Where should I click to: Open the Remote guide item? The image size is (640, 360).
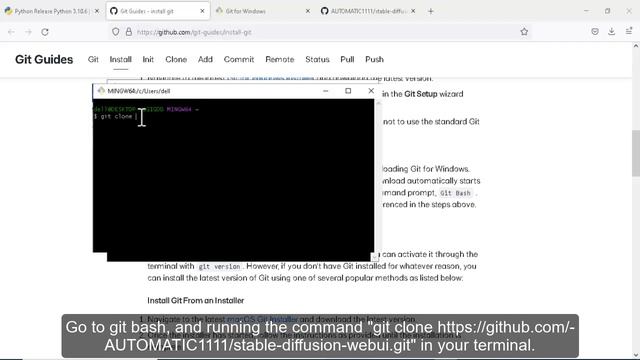280,60
